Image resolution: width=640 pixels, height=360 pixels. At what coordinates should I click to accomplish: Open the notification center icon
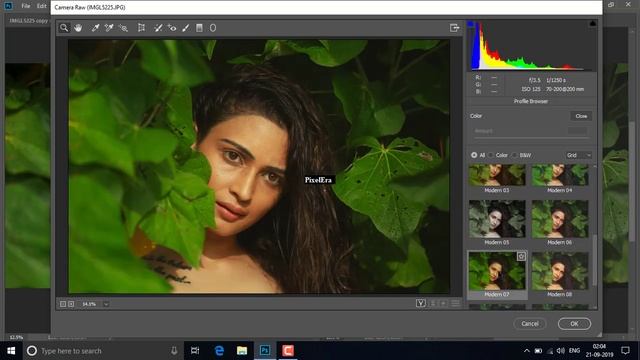[625, 351]
